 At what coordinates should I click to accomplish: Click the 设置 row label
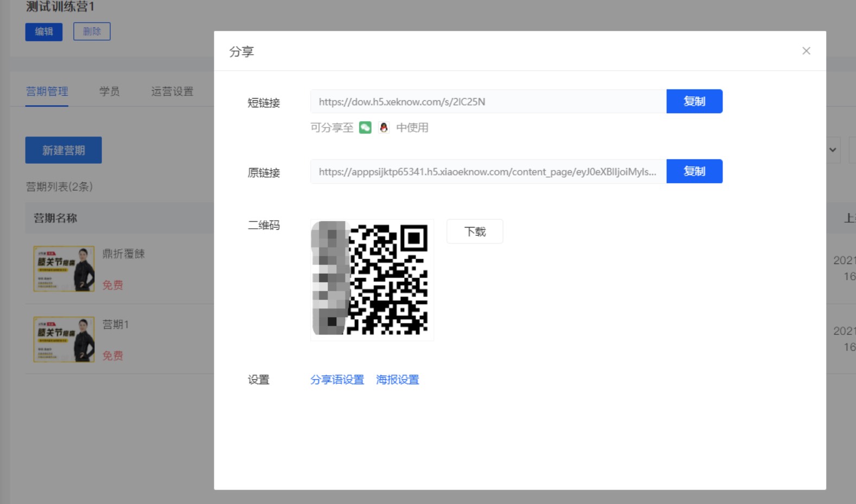(x=259, y=379)
